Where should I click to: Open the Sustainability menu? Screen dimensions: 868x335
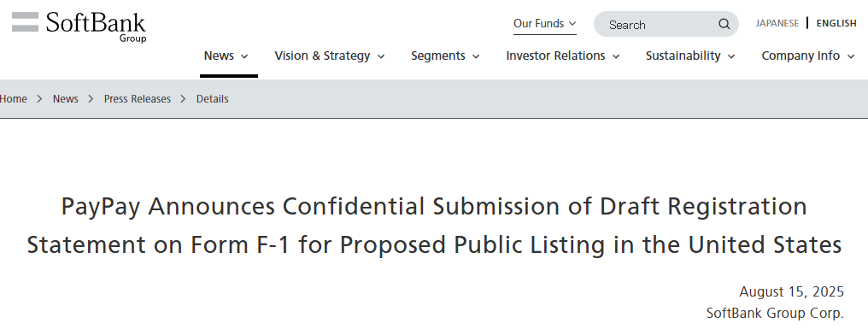pyautogui.click(x=689, y=56)
